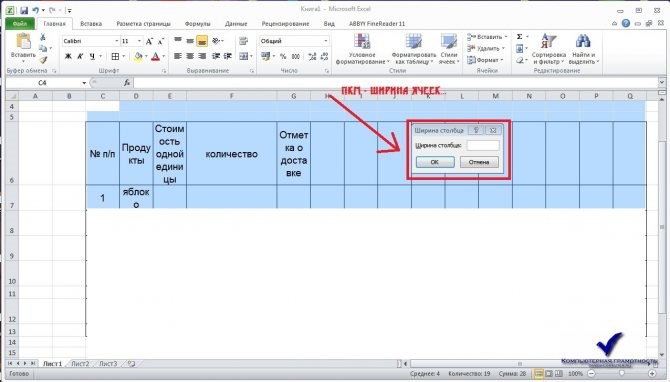Image resolution: width=670 pixels, height=382 pixels.
Task: Switch to Normal view in status bar
Action: (x=539, y=373)
